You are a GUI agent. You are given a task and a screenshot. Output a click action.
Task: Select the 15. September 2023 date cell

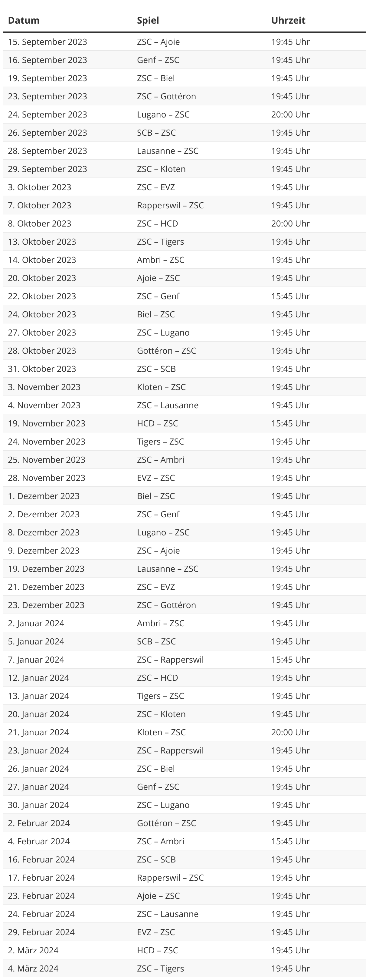(x=47, y=42)
